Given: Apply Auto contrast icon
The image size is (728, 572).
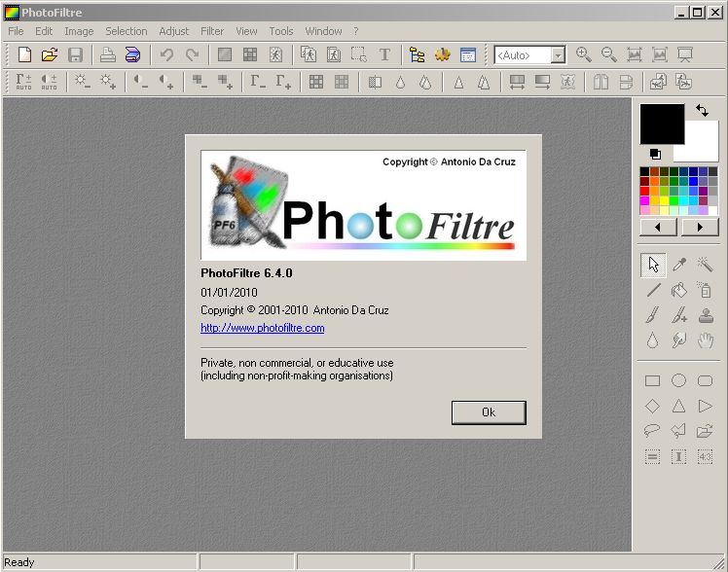Looking at the screenshot, I should 49,82.
